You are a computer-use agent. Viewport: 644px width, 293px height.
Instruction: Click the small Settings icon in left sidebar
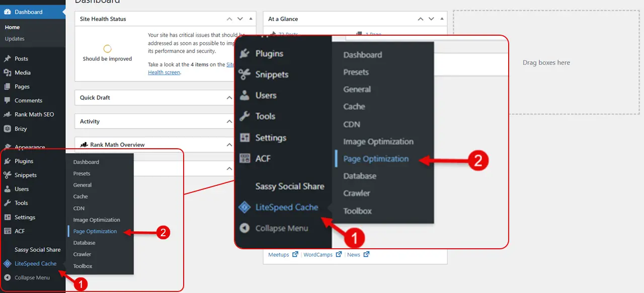point(8,218)
